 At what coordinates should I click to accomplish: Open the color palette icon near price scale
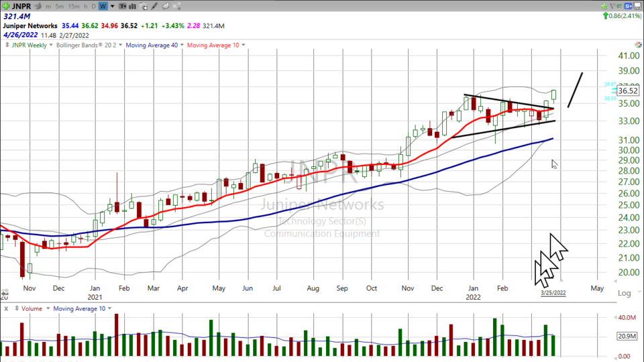(x=638, y=44)
